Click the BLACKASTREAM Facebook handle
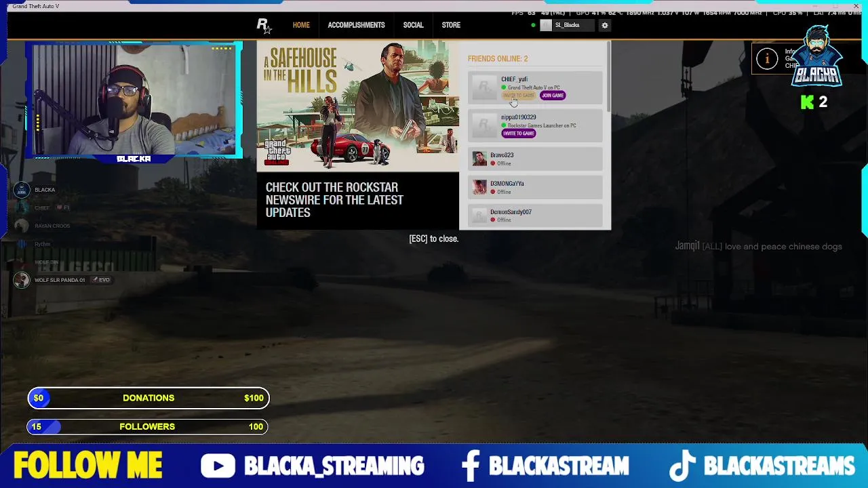The height and width of the screenshot is (488, 868). tap(559, 466)
